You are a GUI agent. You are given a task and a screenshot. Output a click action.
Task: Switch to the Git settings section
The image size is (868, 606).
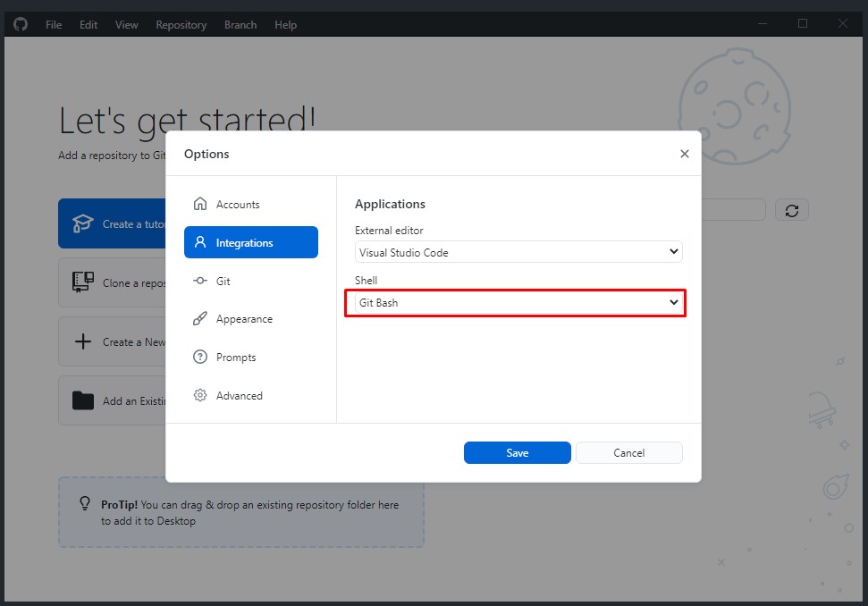coord(251,281)
